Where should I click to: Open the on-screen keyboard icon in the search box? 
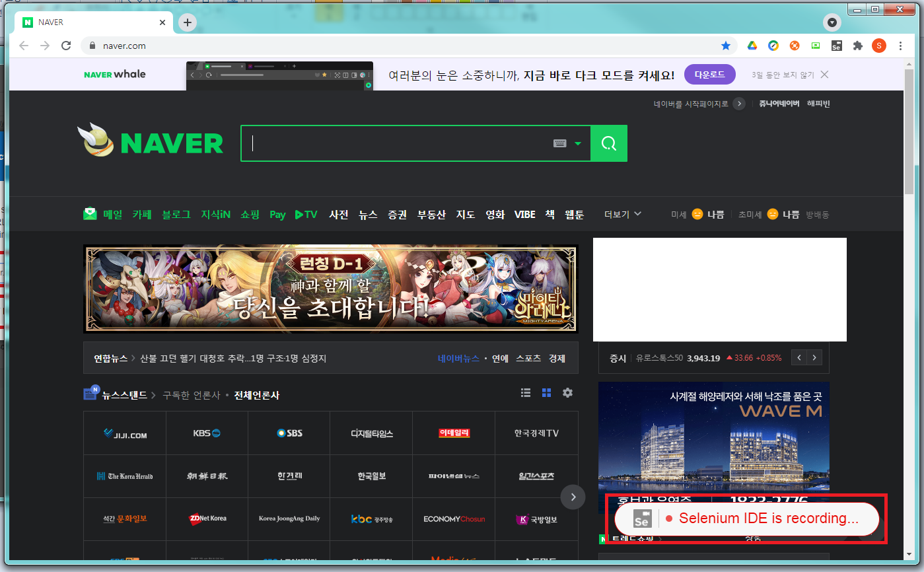(560, 143)
